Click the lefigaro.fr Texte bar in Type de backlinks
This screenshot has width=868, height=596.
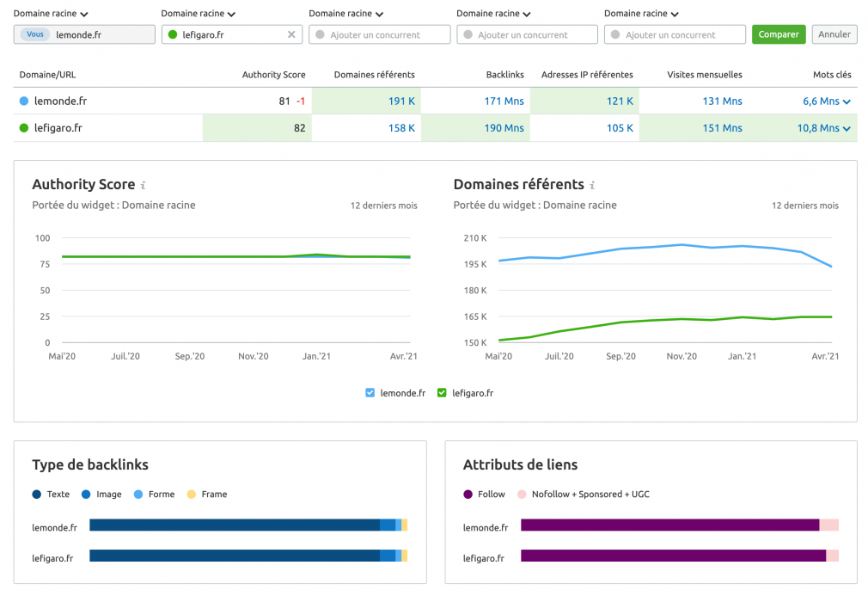tap(235, 556)
